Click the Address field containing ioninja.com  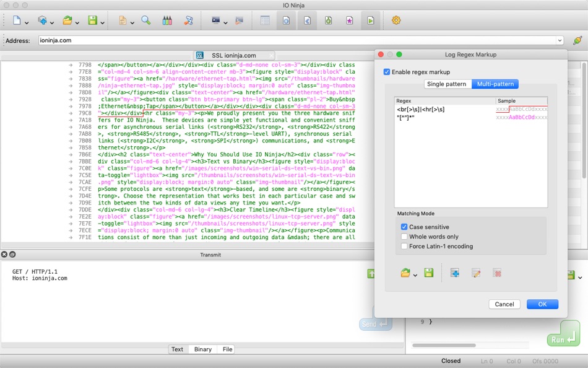pos(297,40)
